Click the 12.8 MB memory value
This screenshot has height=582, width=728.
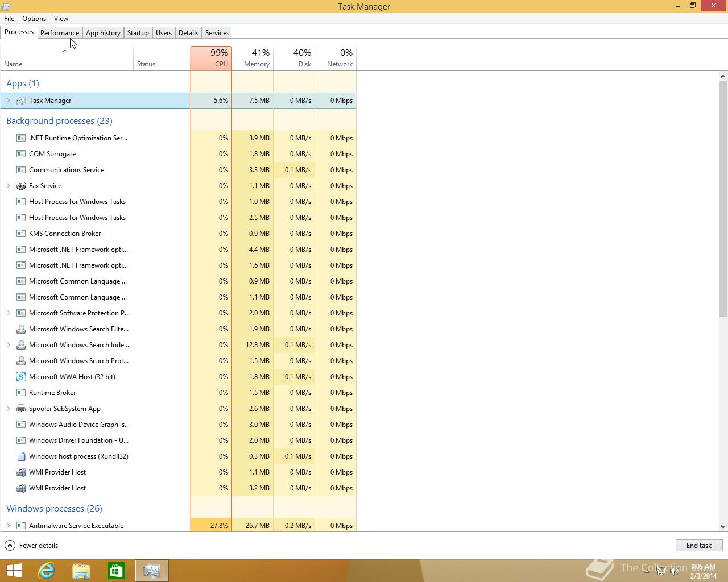pyautogui.click(x=258, y=345)
